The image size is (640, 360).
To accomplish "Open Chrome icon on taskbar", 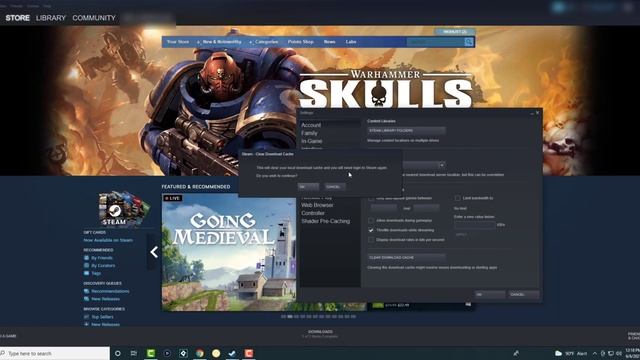I will 200,353.
